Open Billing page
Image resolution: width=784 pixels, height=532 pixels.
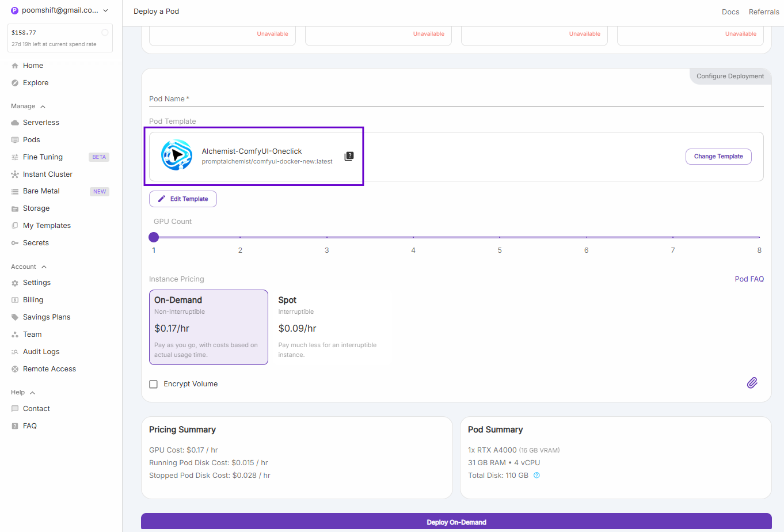point(33,300)
